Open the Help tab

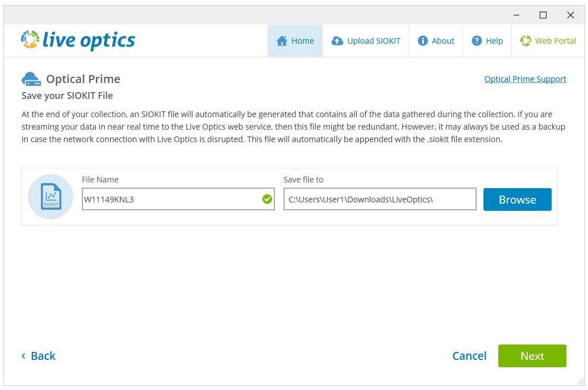pos(487,41)
